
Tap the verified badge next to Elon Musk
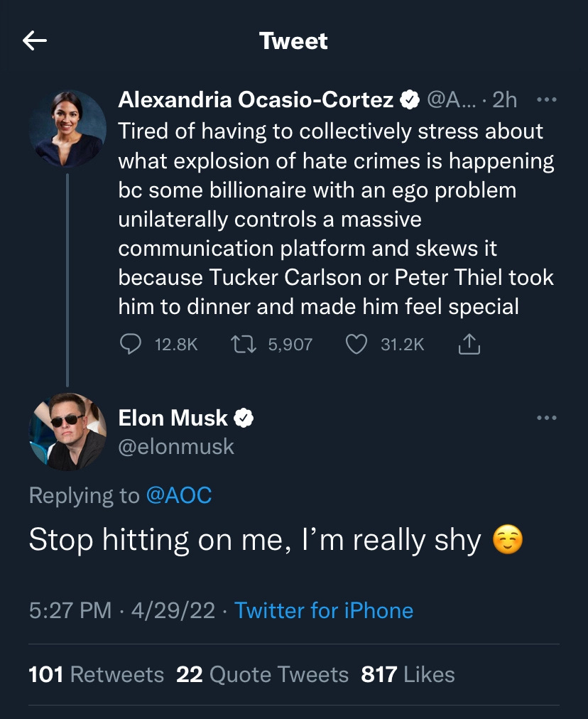244,418
